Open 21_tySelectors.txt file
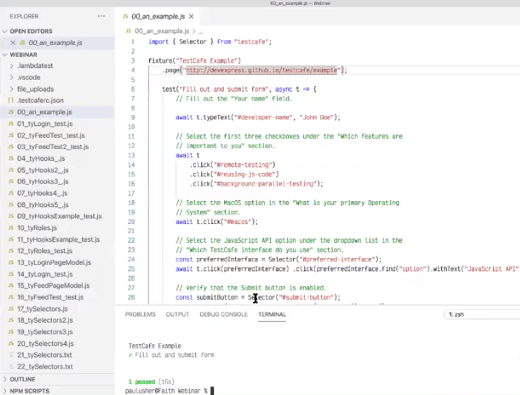This screenshot has width=520, height=395. (x=44, y=355)
